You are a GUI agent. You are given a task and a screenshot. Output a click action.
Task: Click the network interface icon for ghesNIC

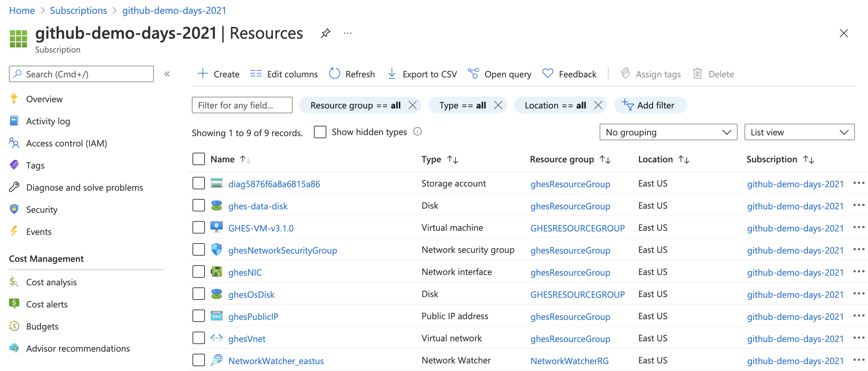[217, 272]
